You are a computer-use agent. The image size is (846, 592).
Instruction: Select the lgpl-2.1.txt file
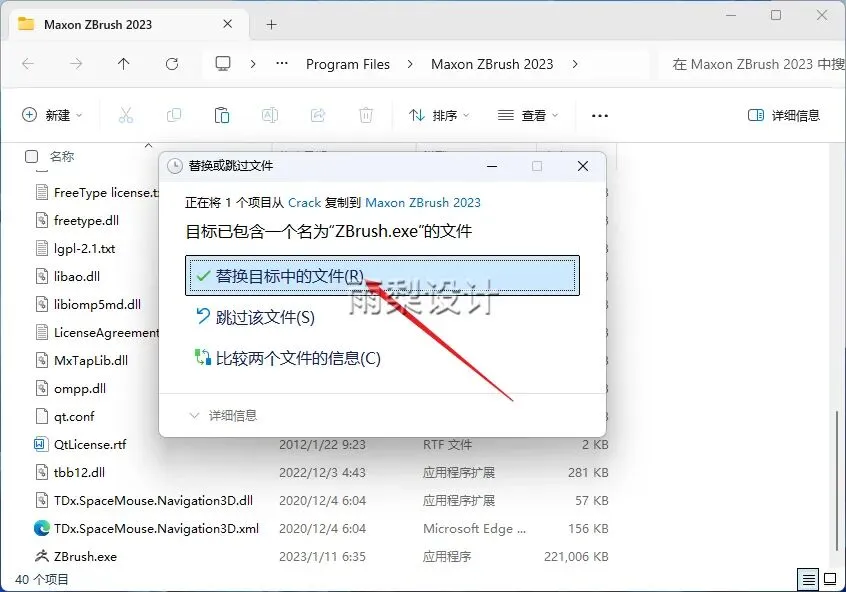[84, 248]
